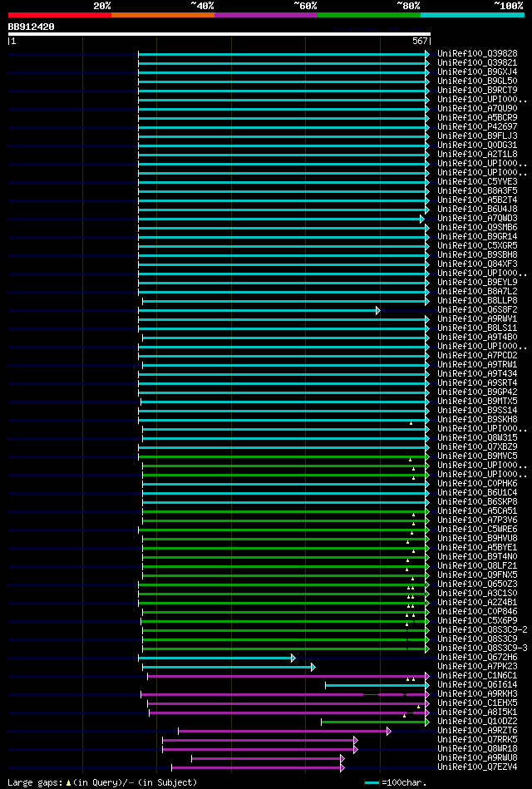The width and height of the screenshot is (532, 789).
Task: Click the UniRef100_A9SRT4 label
Action: pyautogui.click(x=477, y=383)
